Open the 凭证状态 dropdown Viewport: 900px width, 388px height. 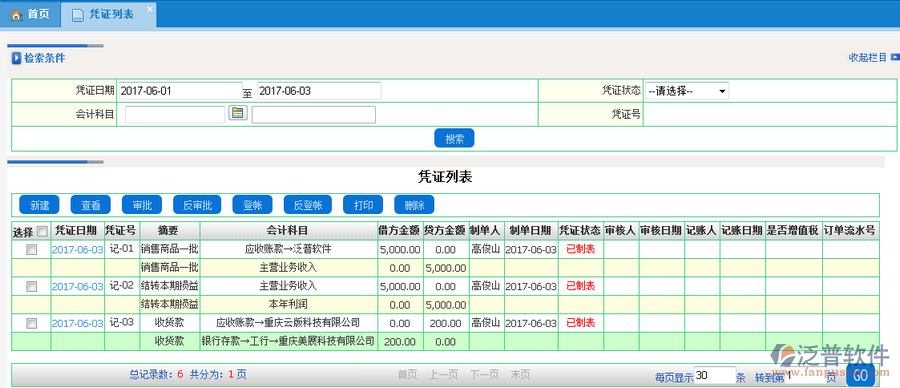[x=687, y=91]
